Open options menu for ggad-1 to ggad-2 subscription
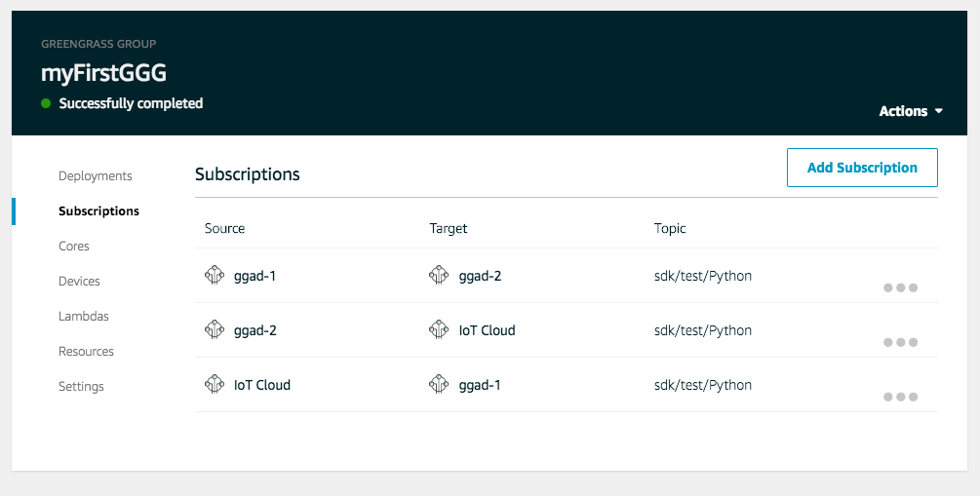 tap(901, 288)
